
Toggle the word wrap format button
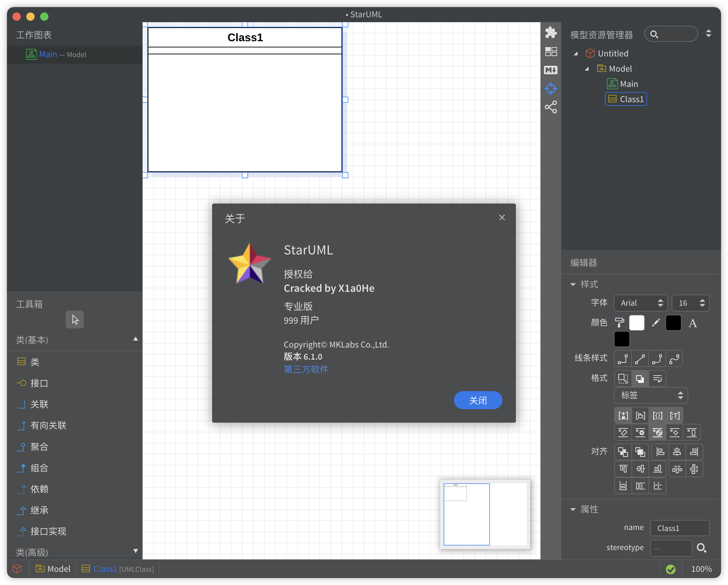pos(657,379)
